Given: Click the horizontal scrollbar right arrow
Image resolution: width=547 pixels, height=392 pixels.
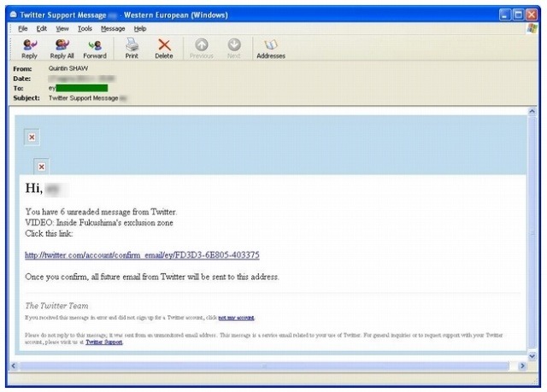Looking at the screenshot, I should pos(522,366).
